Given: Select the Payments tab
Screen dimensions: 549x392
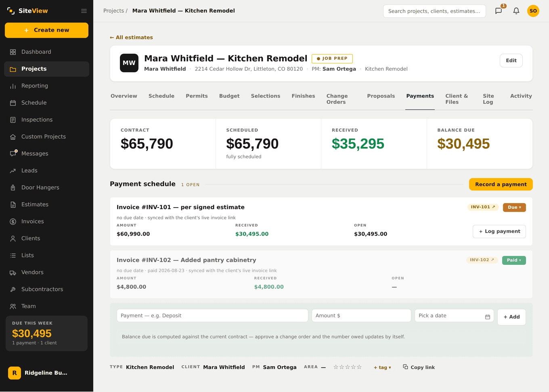Looking at the screenshot, I should [x=420, y=96].
